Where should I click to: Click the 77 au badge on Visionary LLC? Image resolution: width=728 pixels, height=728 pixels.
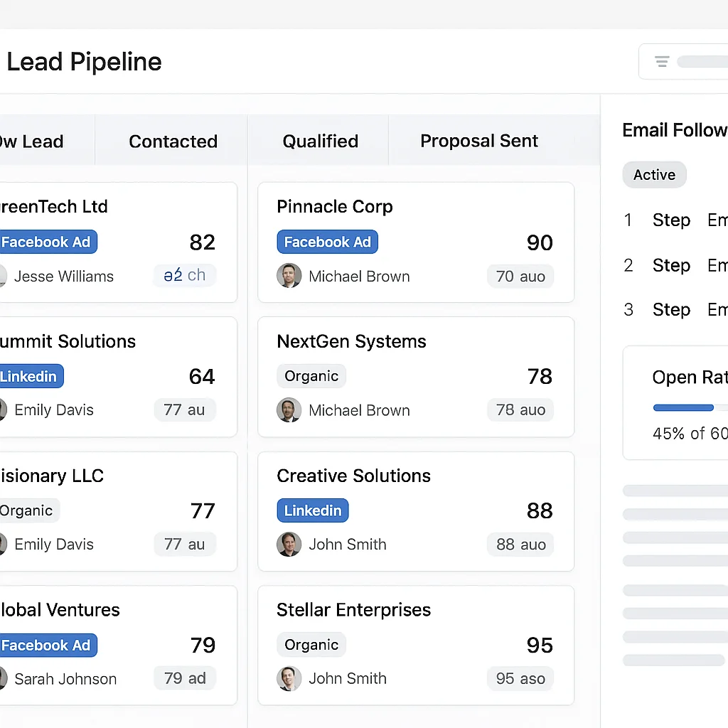coord(185,544)
